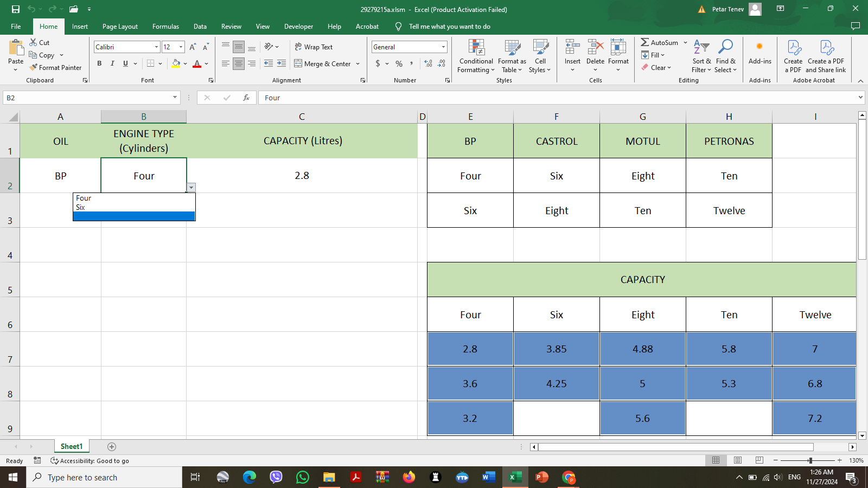Open Merge & Center dropdown arrow
The height and width of the screenshot is (488, 868).
click(x=358, y=64)
